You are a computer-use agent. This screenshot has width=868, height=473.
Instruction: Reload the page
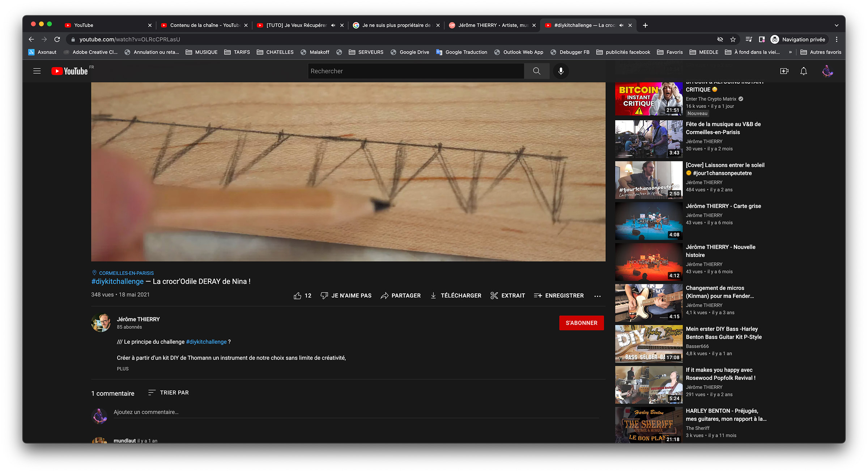pos(57,39)
